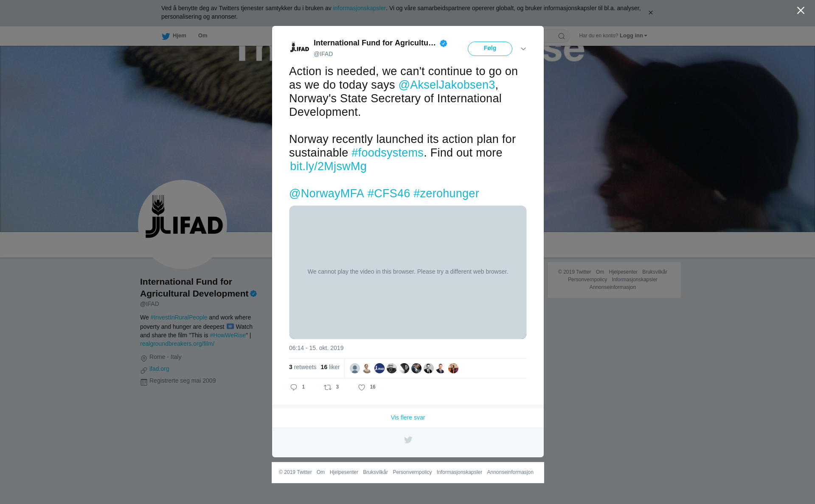Click the Twitter bird icon below replies
The width and height of the screenshot is (815, 504).
click(408, 440)
